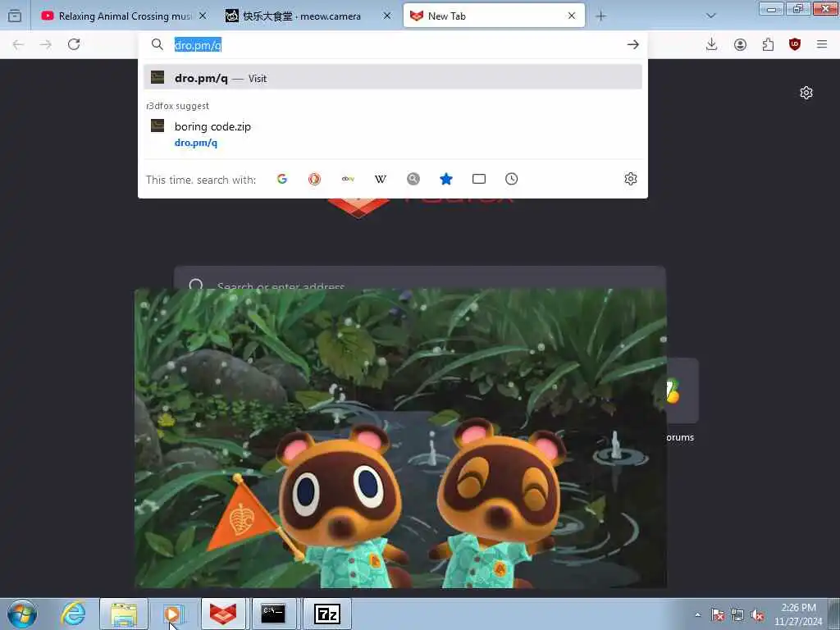Viewport: 840px width, 630px height.
Task: Search with Wikipedia this time
Action: pos(381,179)
